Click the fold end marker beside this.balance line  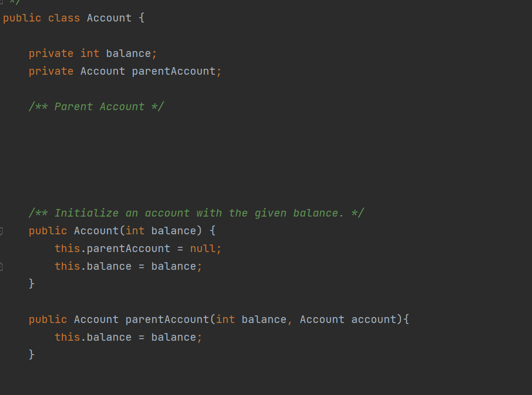coord(1,266)
